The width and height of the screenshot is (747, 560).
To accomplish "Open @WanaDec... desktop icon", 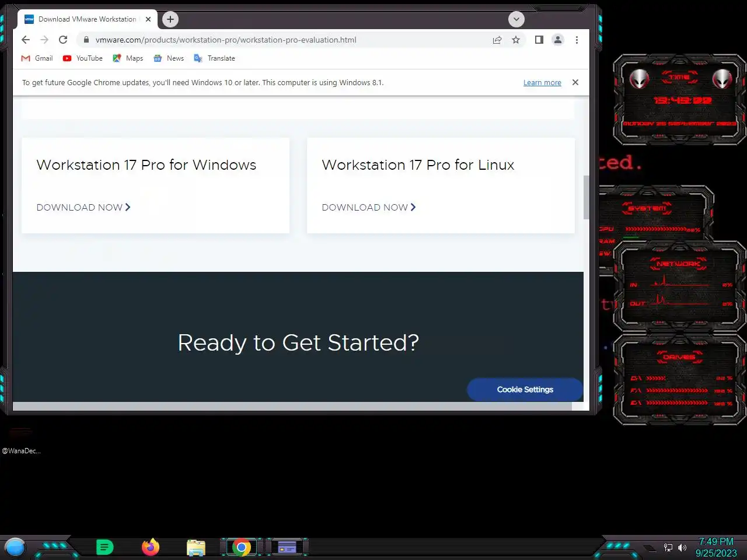I will pyautogui.click(x=21, y=441).
